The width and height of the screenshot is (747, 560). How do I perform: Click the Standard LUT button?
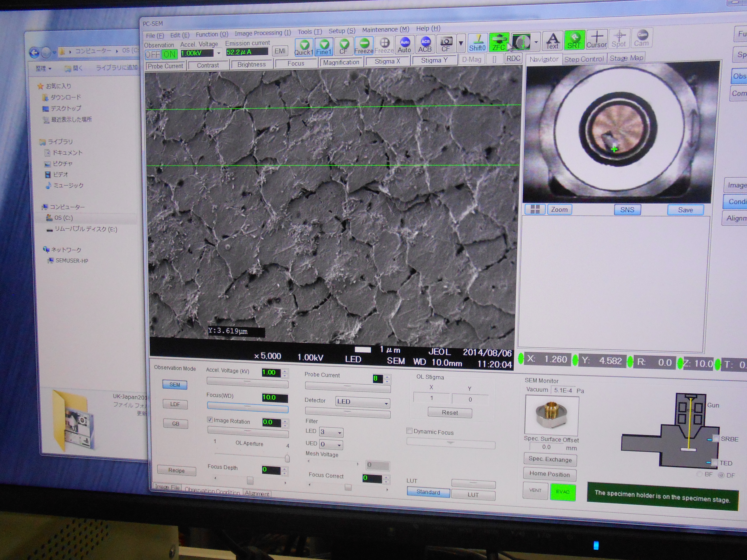click(x=428, y=492)
